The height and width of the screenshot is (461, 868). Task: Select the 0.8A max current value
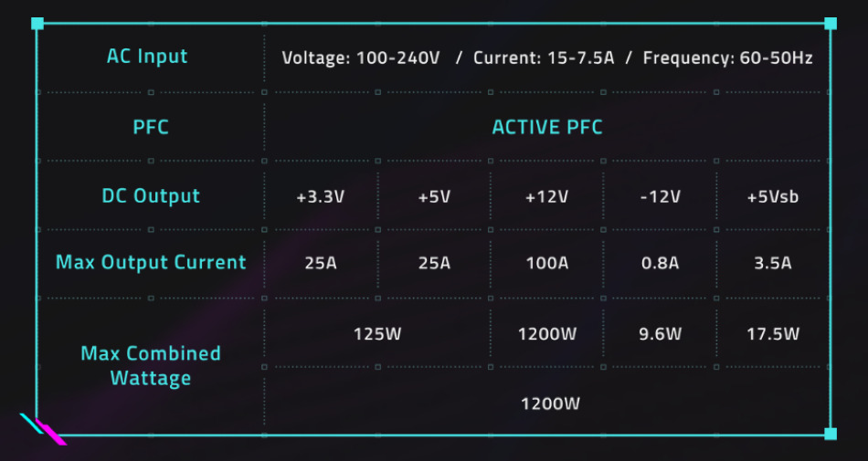(x=660, y=264)
